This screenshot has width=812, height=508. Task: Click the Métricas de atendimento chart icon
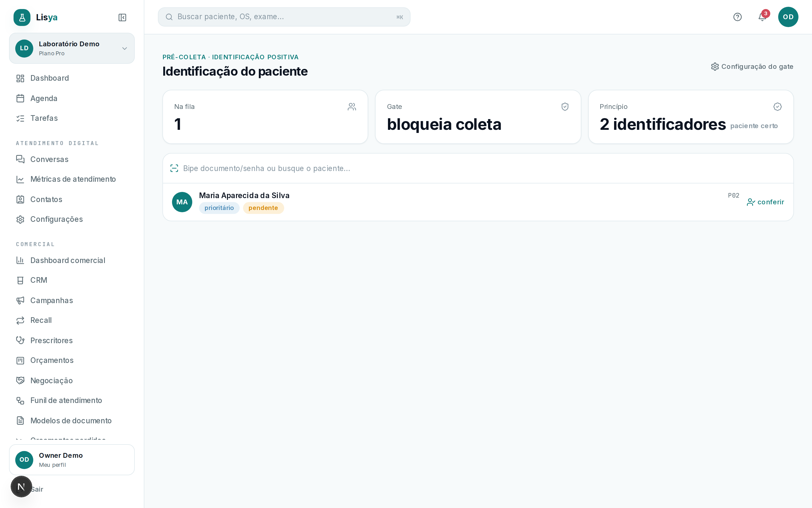click(x=20, y=179)
